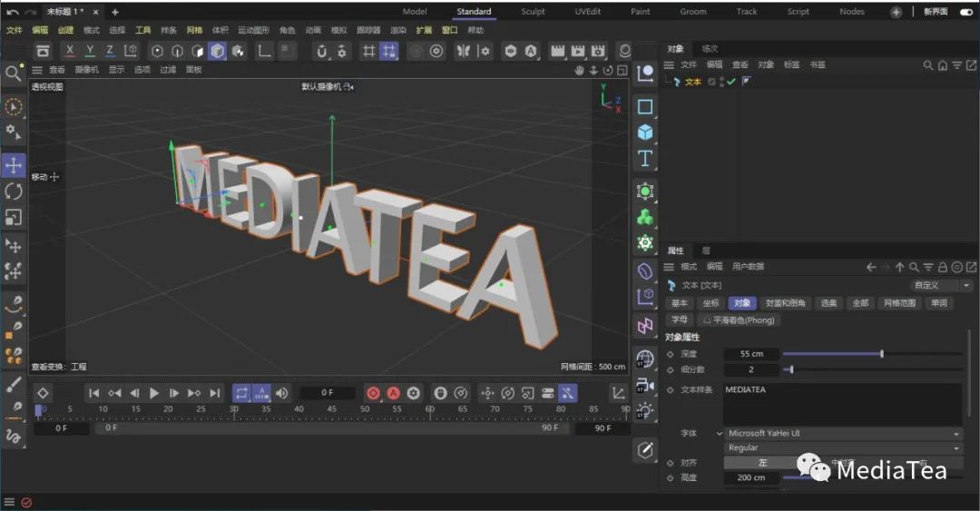The height and width of the screenshot is (511, 980).
Task: Toggle timeline sound speaker icon
Action: coord(282,393)
